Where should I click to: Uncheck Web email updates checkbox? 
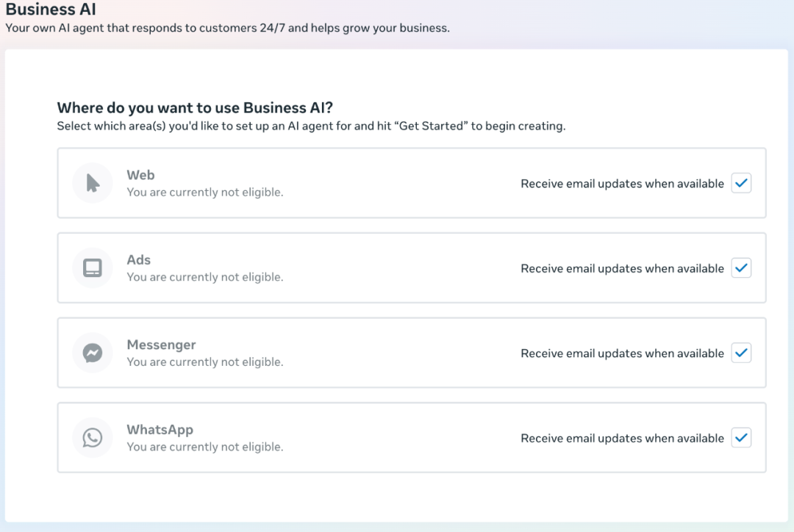(741, 184)
